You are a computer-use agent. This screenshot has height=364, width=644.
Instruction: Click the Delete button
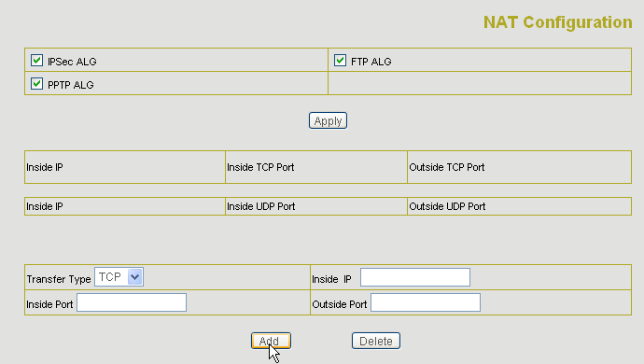click(x=376, y=341)
